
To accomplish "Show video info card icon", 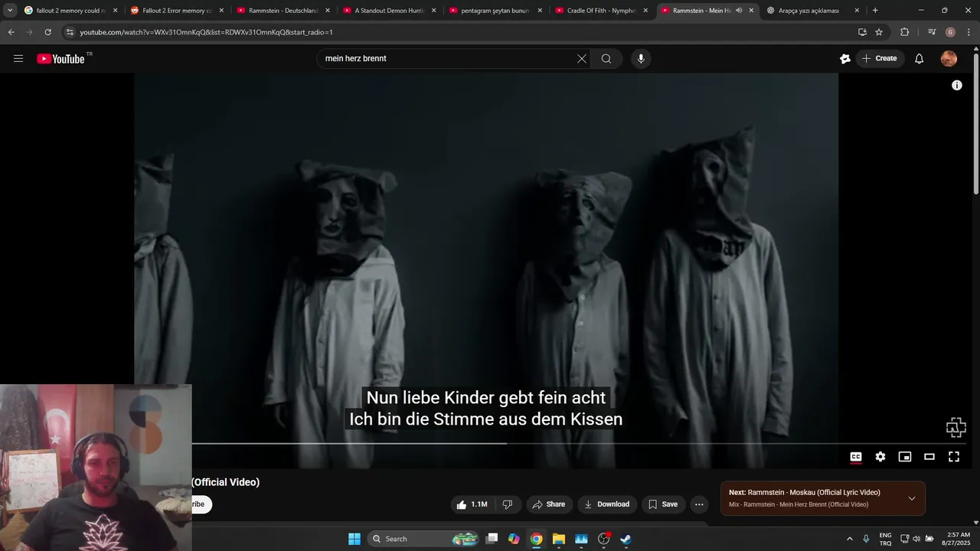I will point(957,85).
